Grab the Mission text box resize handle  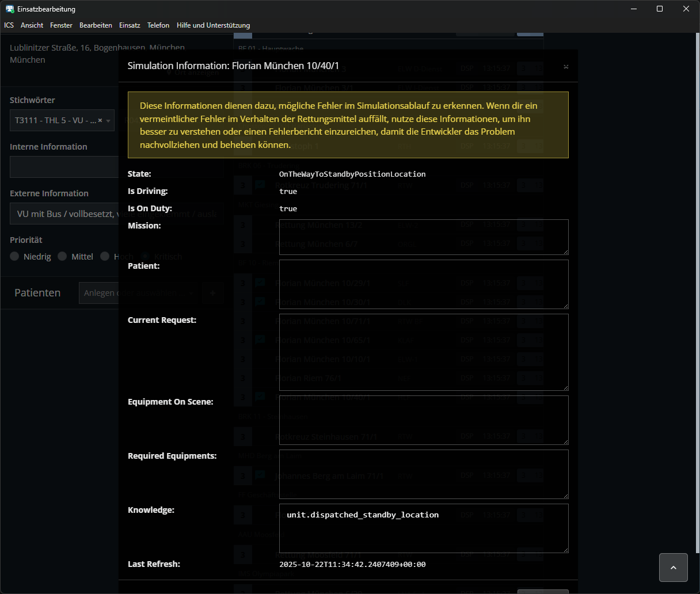point(565,251)
